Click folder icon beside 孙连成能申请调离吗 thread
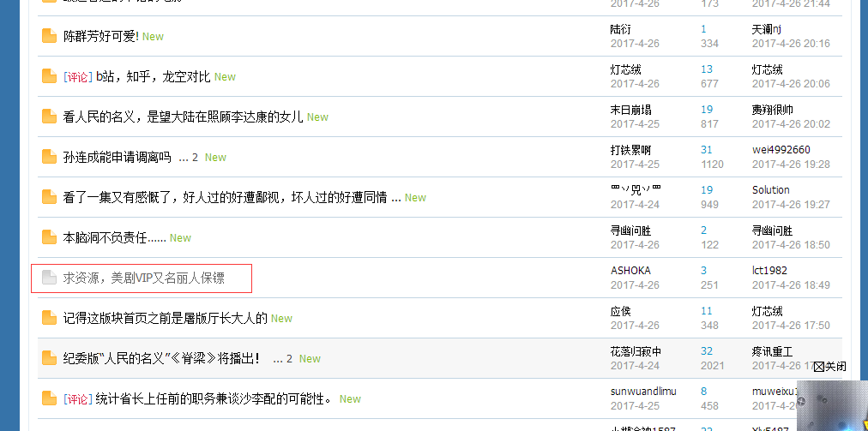Image resolution: width=868 pixels, height=431 pixels. pyautogui.click(x=49, y=157)
